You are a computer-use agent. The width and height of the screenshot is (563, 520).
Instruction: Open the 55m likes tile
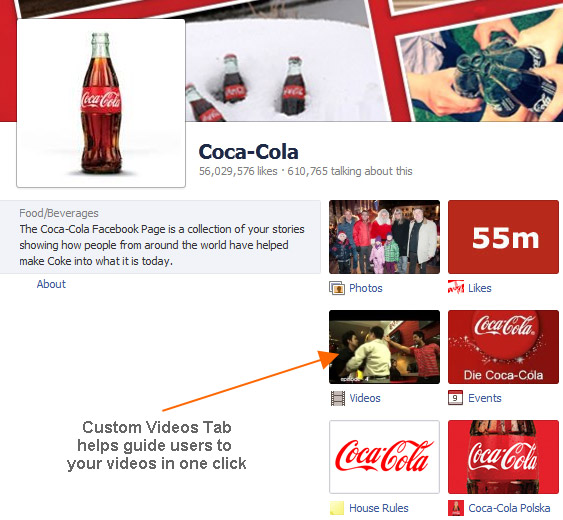coord(503,237)
